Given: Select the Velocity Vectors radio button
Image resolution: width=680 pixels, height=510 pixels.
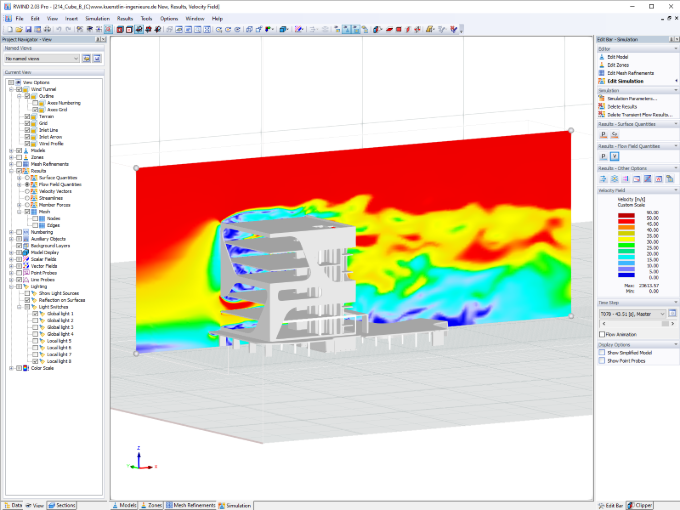Looking at the screenshot, I should pyautogui.click(x=27, y=191).
